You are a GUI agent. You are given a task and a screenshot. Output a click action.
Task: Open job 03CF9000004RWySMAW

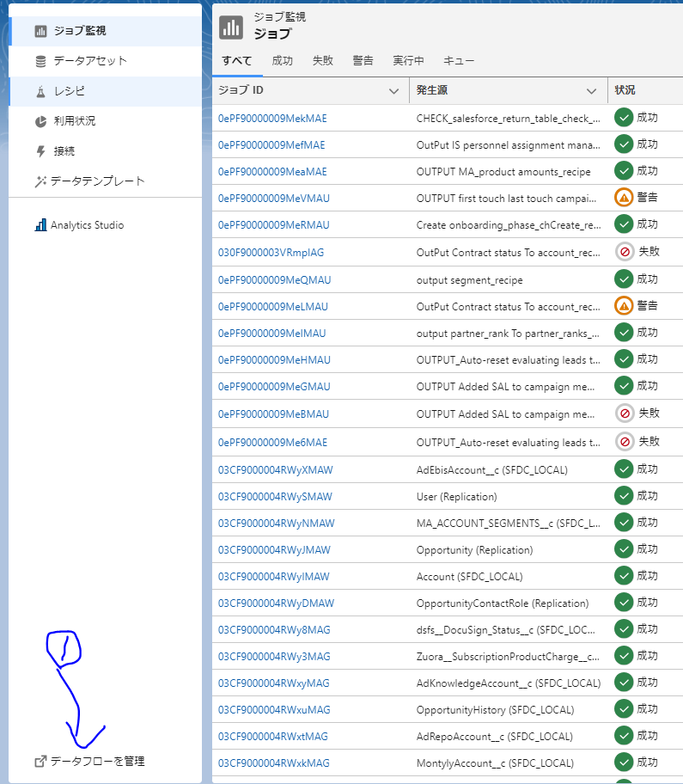point(275,497)
